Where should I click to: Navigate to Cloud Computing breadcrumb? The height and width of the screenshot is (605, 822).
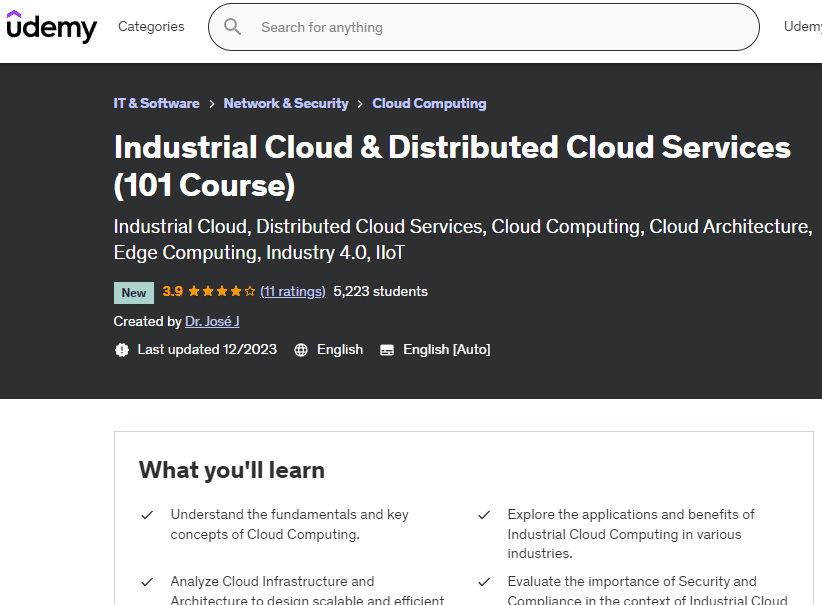(x=429, y=104)
